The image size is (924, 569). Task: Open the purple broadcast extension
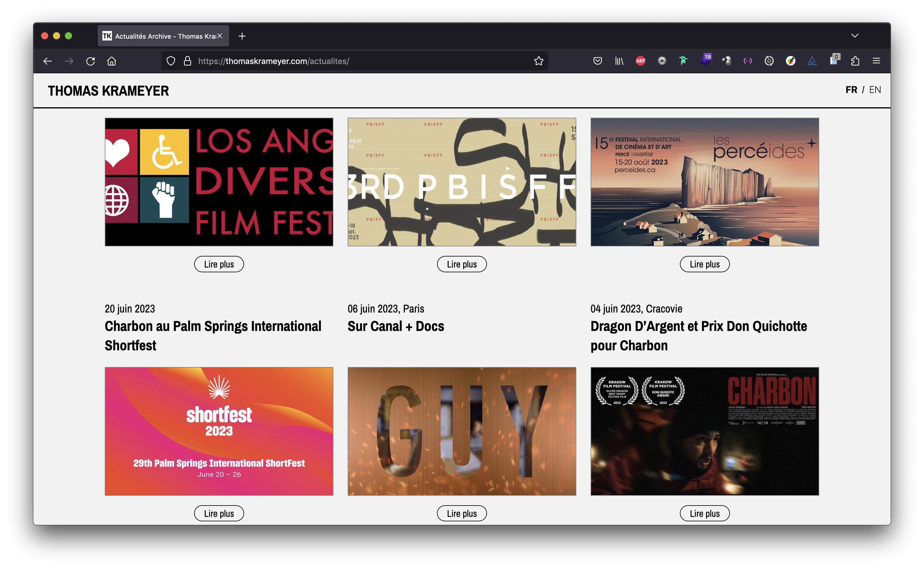tap(748, 61)
